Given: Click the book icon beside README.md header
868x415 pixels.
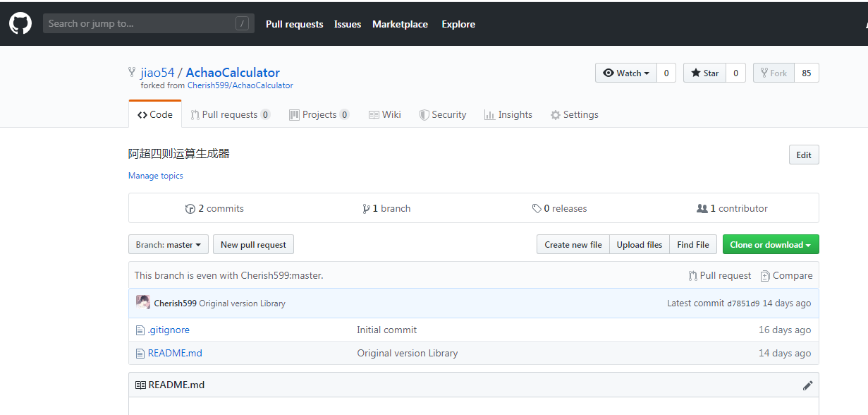Looking at the screenshot, I should (x=140, y=385).
